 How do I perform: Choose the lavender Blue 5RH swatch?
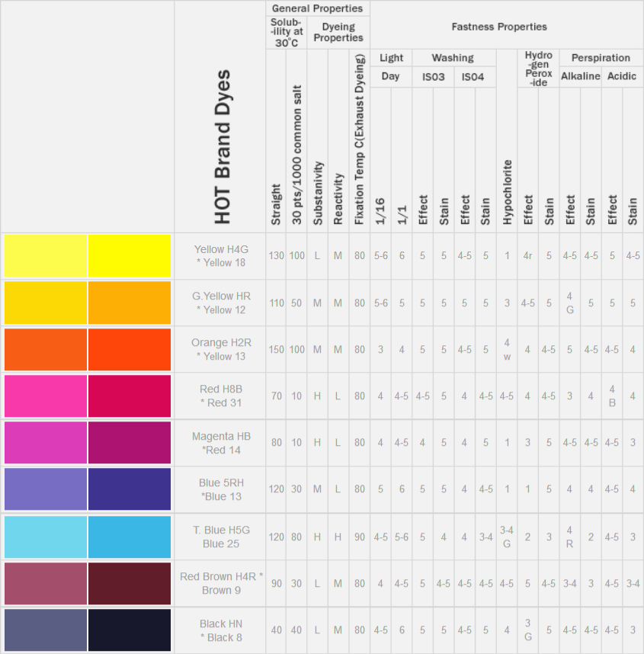(46, 489)
